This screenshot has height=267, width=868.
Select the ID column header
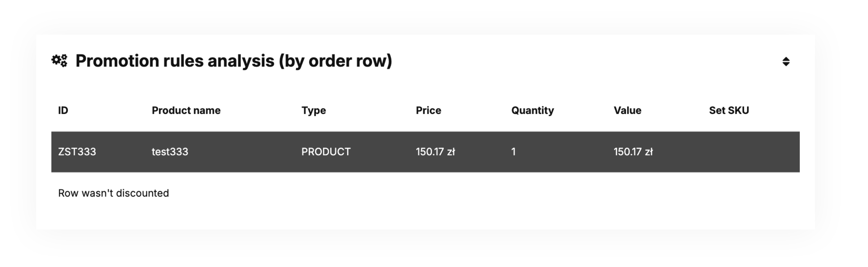[63, 110]
